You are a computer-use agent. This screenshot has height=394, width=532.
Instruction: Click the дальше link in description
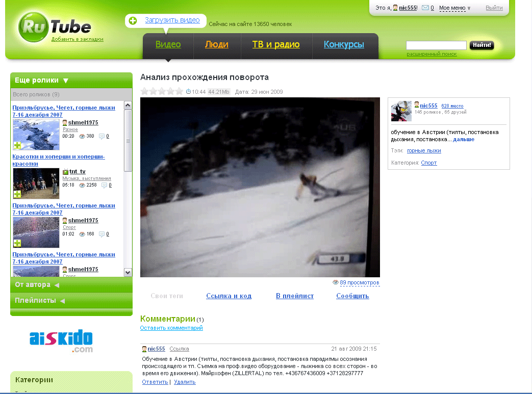464,139
